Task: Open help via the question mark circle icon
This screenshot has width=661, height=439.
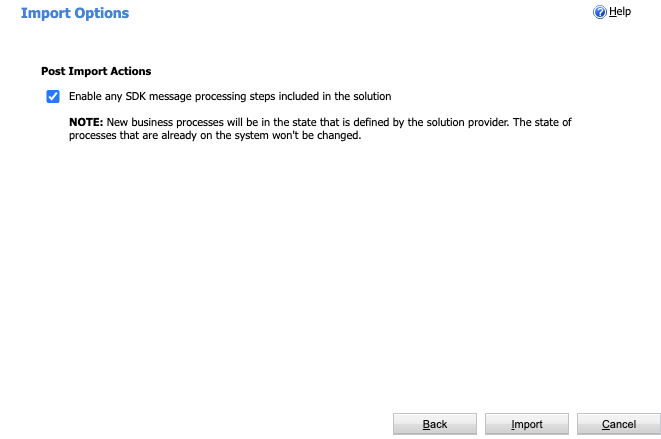Action: tap(600, 12)
